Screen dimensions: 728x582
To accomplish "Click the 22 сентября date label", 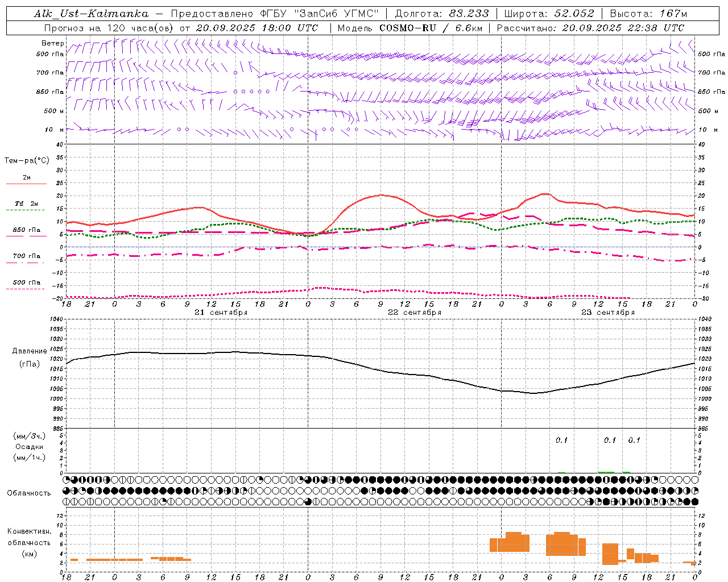I will point(414,313).
